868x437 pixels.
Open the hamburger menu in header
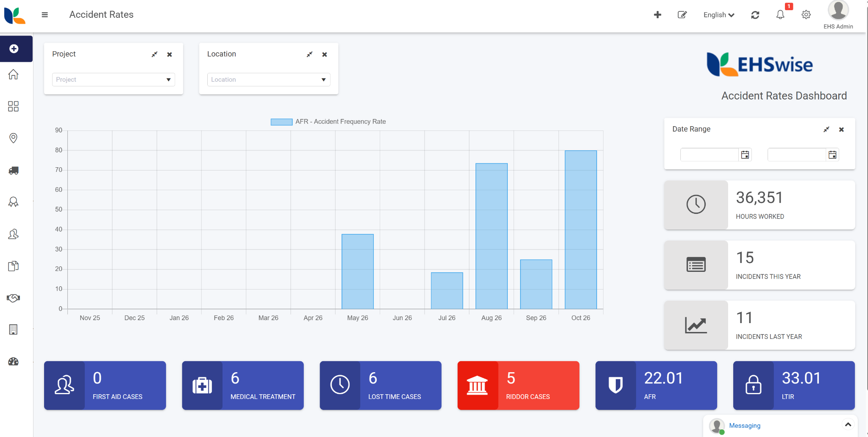coord(45,15)
